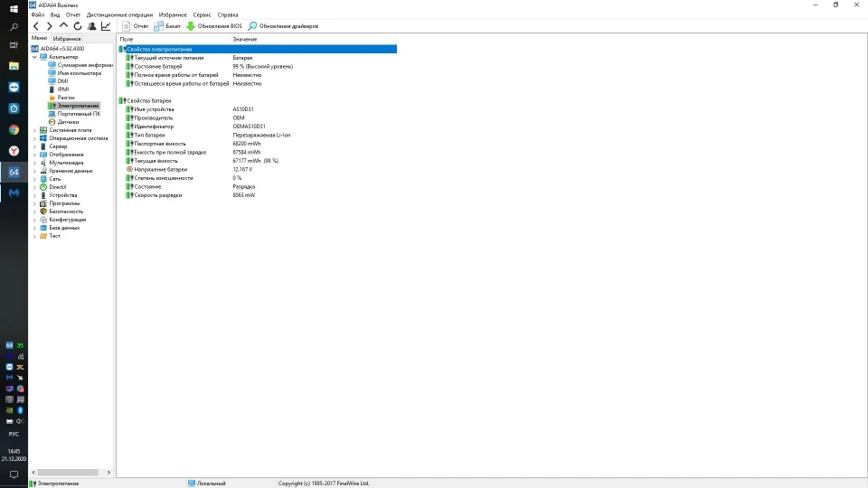868x488 pixels.
Task: Open the Избранное menu in menu bar
Action: pyautogui.click(x=173, y=15)
